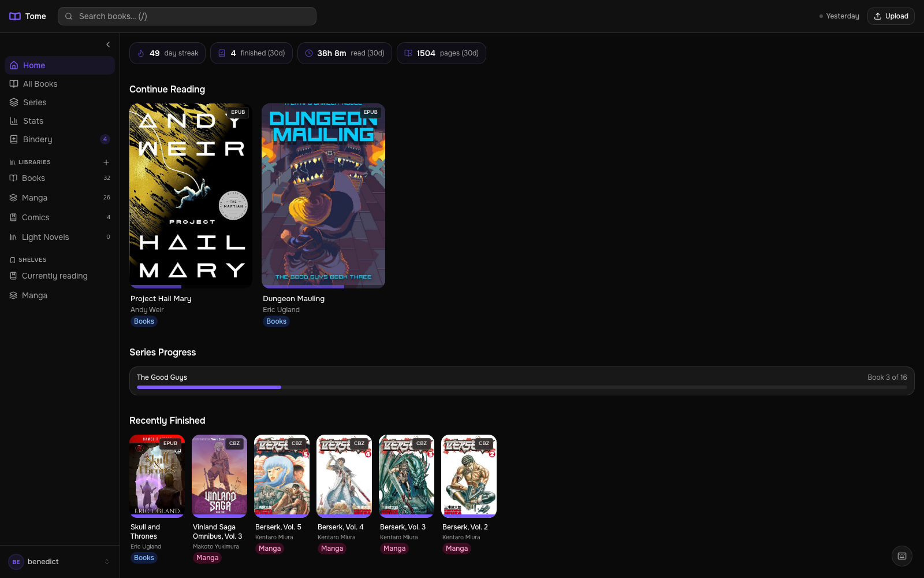
Task: Open the Berserk, Vol. 4 cover
Action: 344,476
